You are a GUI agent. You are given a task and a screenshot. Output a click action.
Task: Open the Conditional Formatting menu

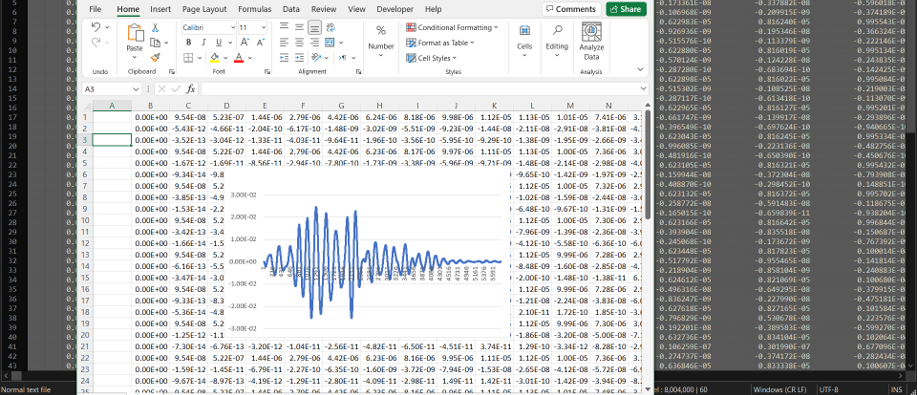pos(452,28)
